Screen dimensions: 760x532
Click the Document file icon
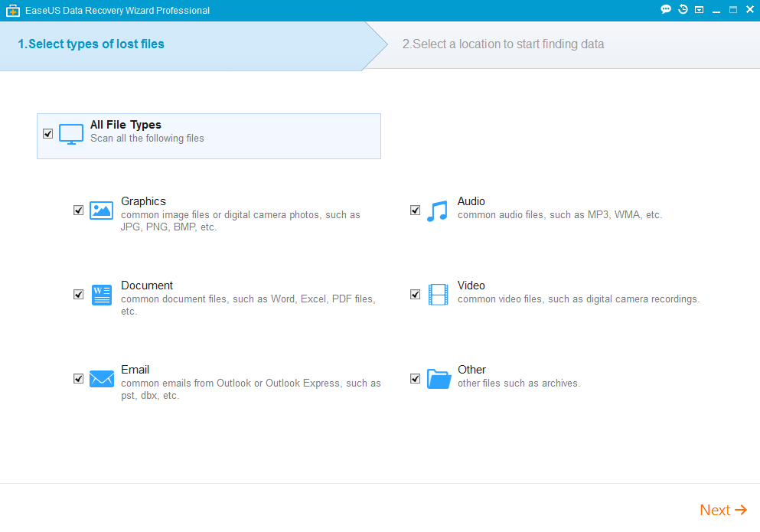pyautogui.click(x=101, y=295)
